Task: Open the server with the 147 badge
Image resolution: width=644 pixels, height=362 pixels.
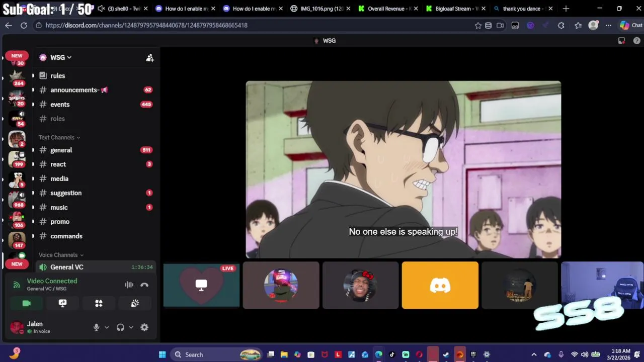Action: [17, 240]
